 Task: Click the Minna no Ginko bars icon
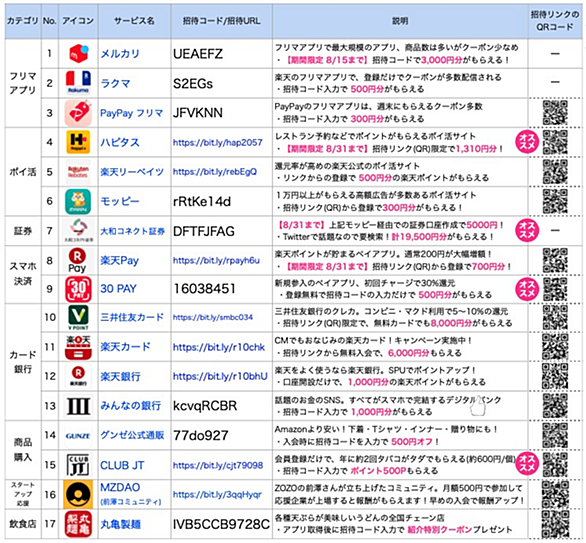coord(78,406)
